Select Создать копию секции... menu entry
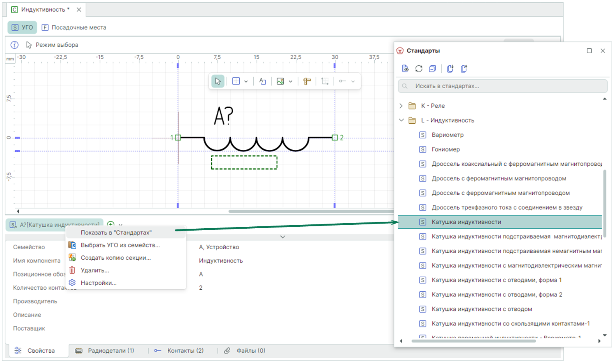The width and height of the screenshot is (614, 364). [x=116, y=257]
